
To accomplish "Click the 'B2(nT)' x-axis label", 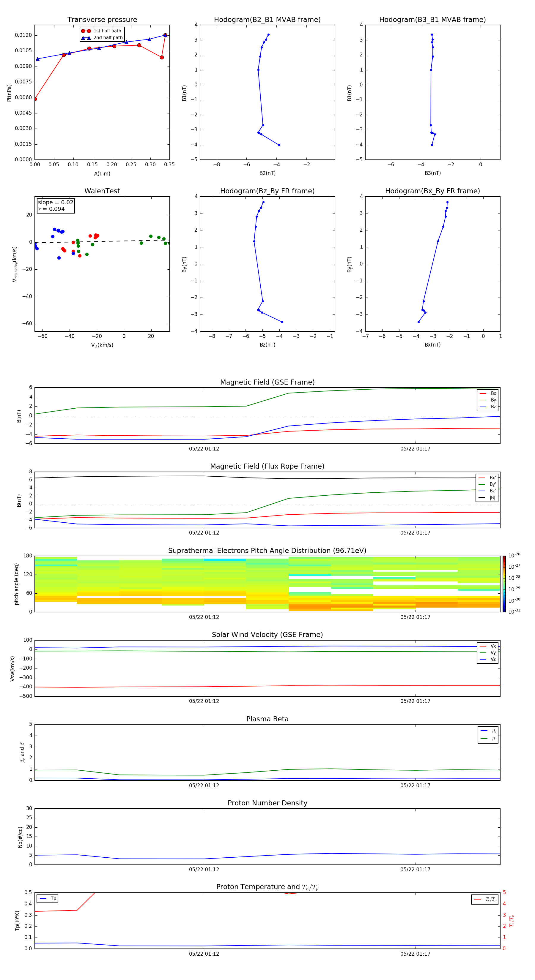I will (x=267, y=173).
